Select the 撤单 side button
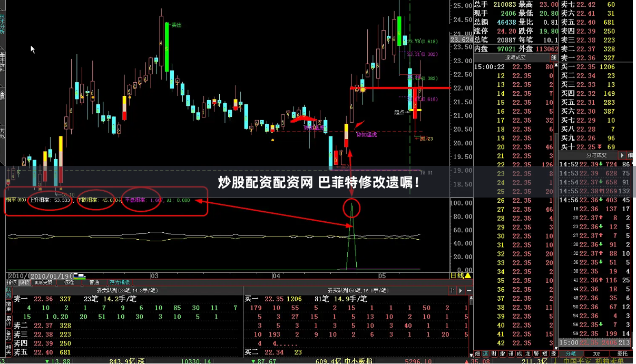The width and height of the screenshot is (636, 364). (8, 306)
